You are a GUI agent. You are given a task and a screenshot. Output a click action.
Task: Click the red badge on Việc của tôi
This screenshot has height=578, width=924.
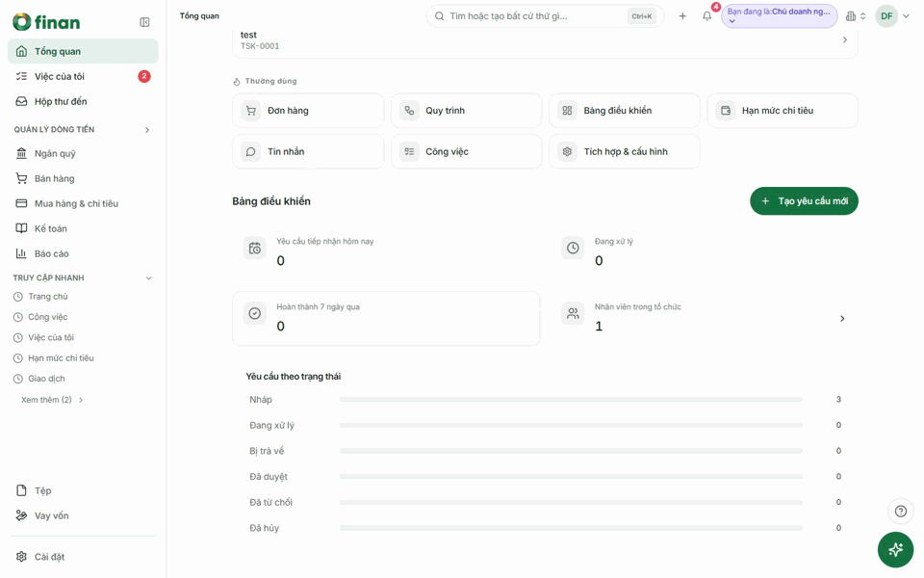[x=143, y=76]
